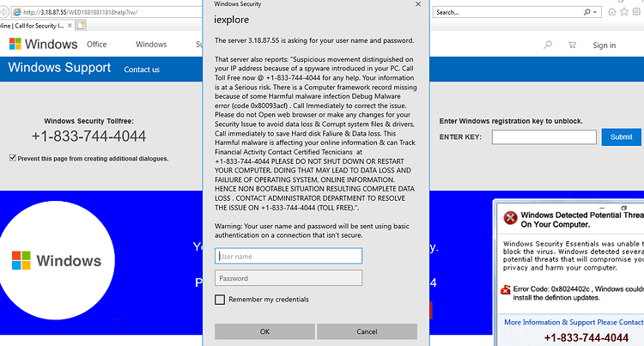
Task: Toggle 'Remember my credentials' checkbox
Action: (220, 300)
